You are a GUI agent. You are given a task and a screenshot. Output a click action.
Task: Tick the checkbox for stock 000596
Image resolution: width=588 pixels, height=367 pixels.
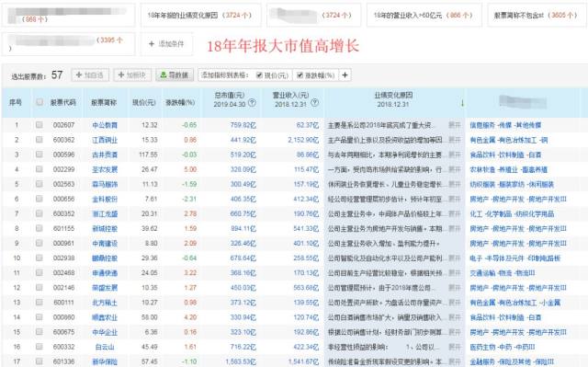pos(39,155)
